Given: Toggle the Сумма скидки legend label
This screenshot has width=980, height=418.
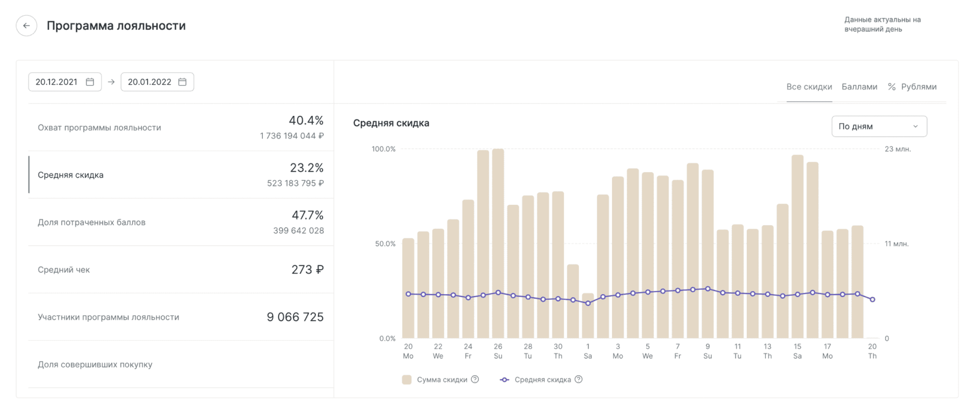Looking at the screenshot, I should [442, 380].
